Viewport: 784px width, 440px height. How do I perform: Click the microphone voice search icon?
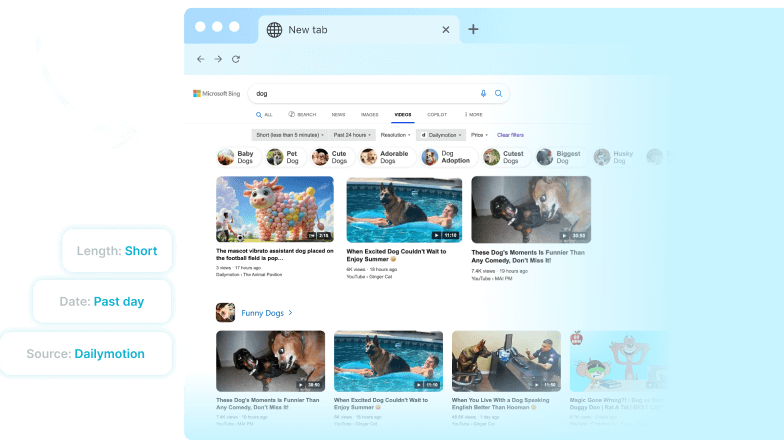click(483, 93)
